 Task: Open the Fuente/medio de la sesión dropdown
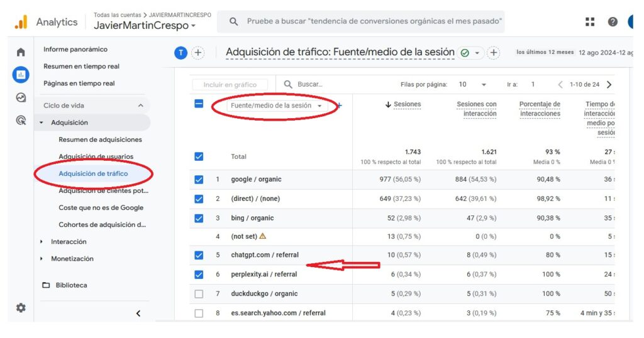(275, 106)
